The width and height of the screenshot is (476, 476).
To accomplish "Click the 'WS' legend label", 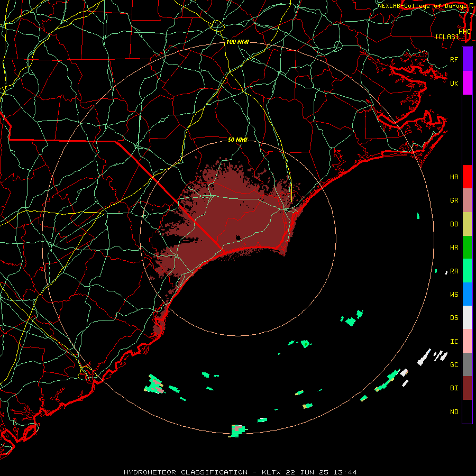I will point(454,295).
